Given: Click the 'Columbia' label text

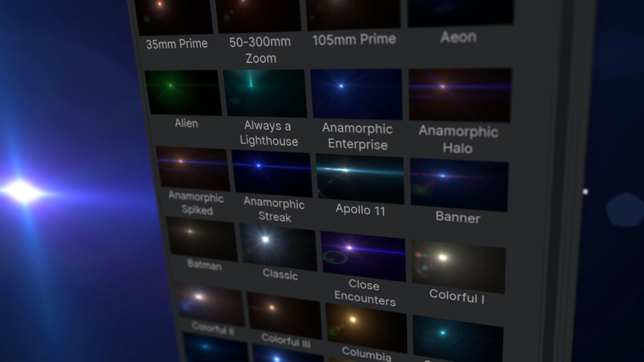Looking at the screenshot, I should click(x=367, y=354).
